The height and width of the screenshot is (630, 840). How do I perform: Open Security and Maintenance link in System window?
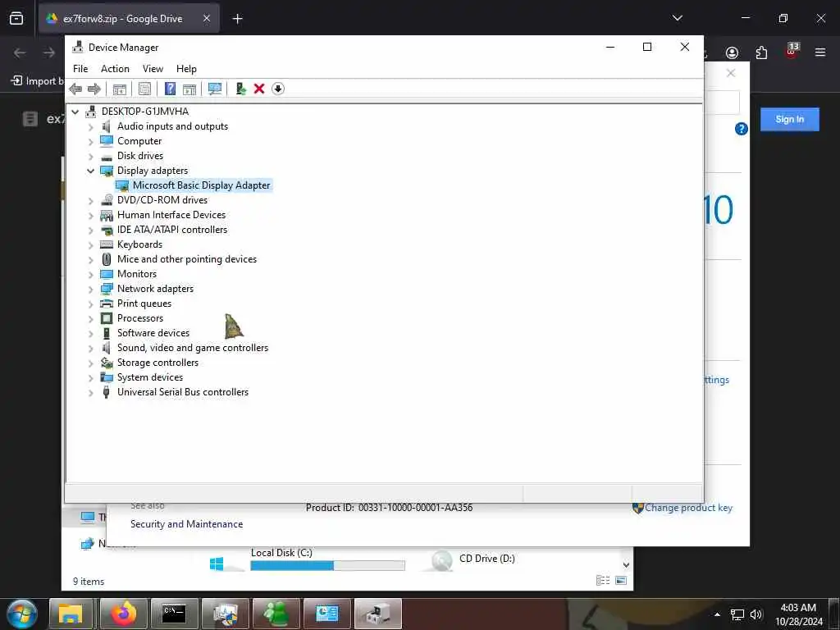tap(186, 524)
